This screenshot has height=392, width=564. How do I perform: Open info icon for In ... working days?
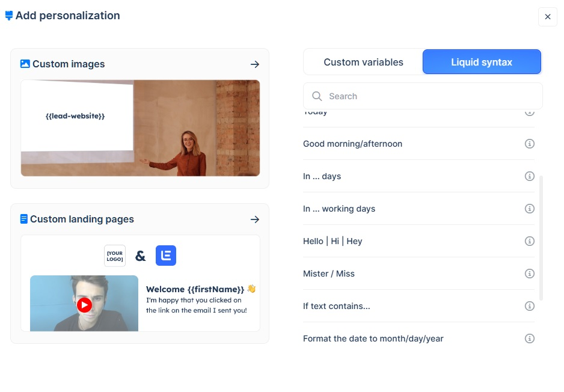pyautogui.click(x=529, y=209)
